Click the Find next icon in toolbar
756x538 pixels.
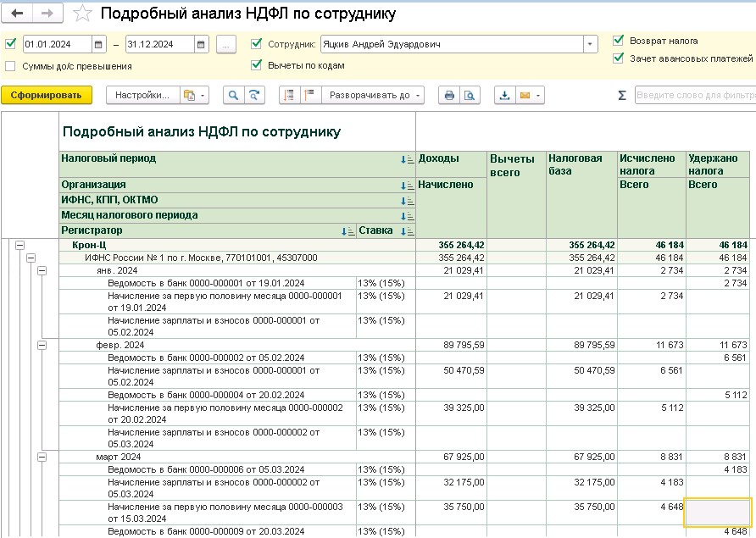[253, 95]
